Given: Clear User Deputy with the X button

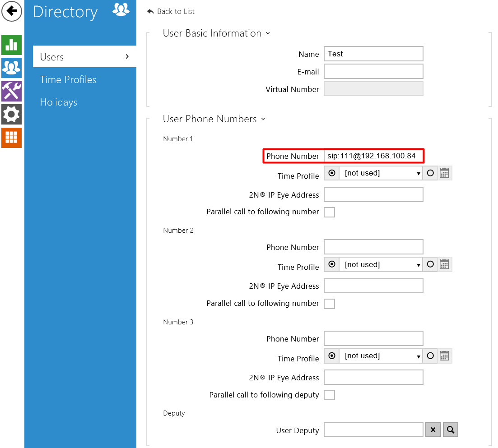Looking at the screenshot, I should pyautogui.click(x=433, y=430).
